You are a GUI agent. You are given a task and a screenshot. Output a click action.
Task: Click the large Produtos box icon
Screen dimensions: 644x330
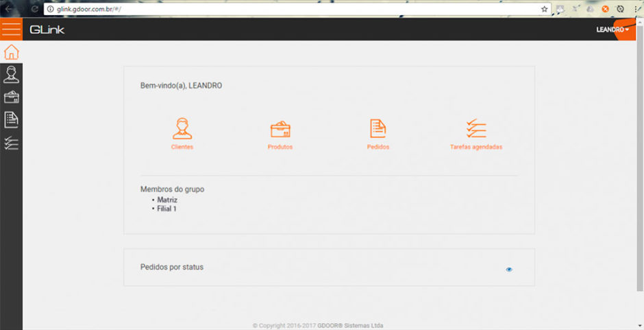click(x=280, y=128)
